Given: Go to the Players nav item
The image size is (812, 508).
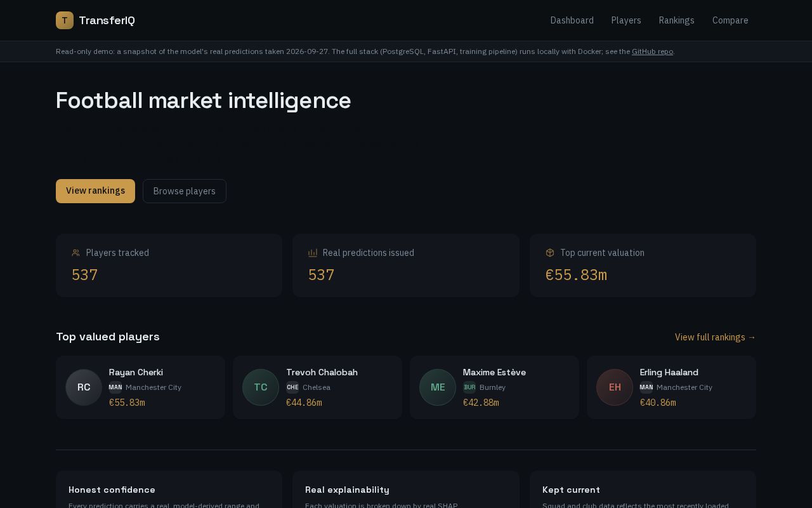Looking at the screenshot, I should tap(626, 20).
